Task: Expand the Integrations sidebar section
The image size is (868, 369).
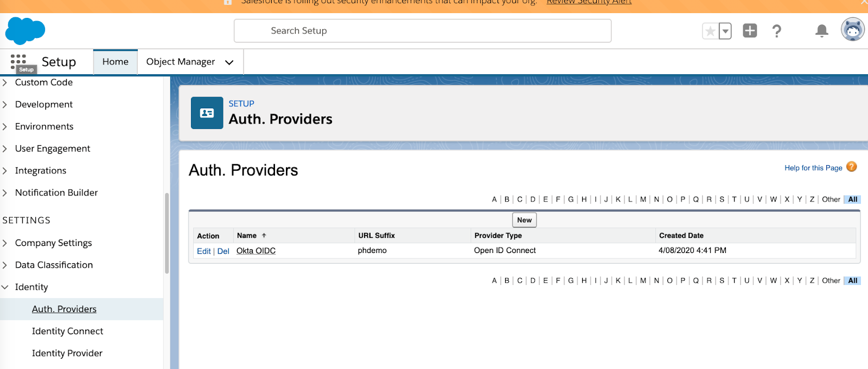Action: [5, 171]
